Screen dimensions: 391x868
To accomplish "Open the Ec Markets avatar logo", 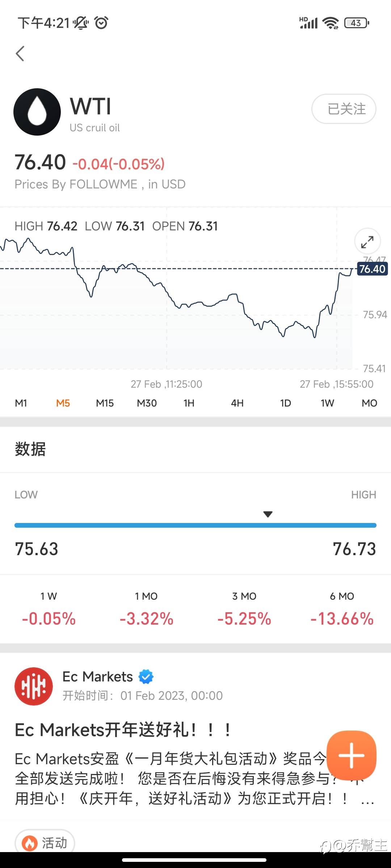I will [34, 686].
